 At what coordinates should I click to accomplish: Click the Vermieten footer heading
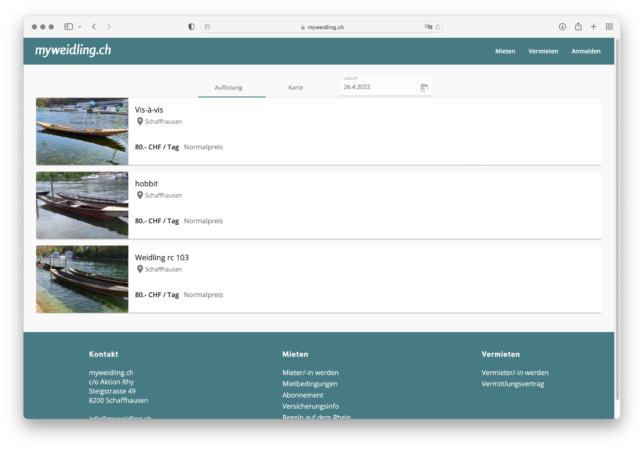(x=501, y=354)
